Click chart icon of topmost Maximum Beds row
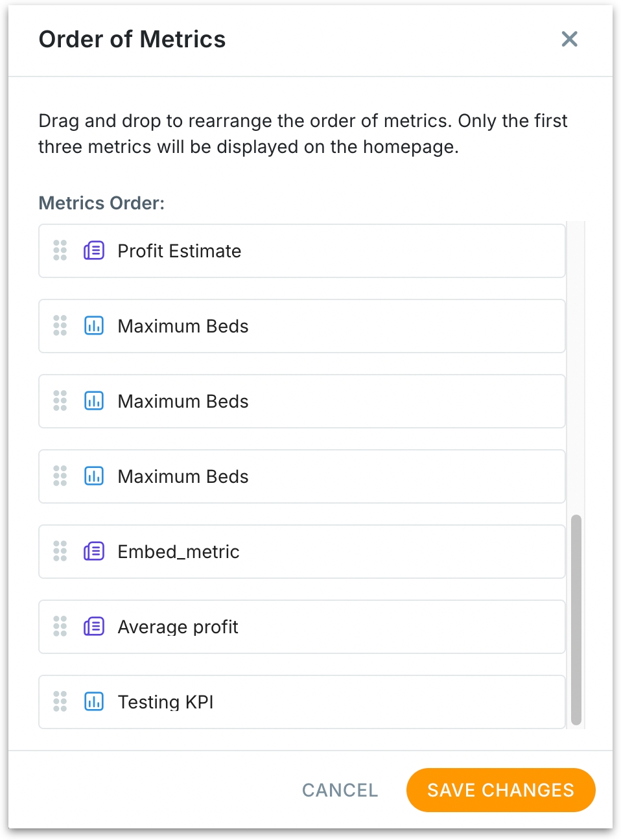The height and width of the screenshot is (840, 621). (94, 325)
